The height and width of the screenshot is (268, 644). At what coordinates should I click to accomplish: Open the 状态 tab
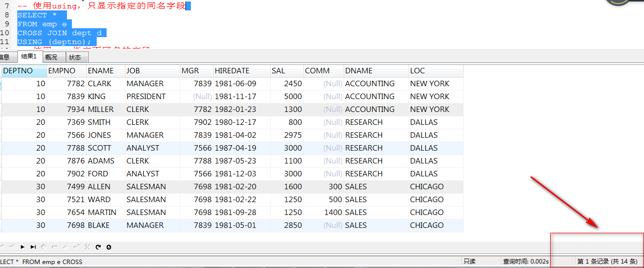75,57
